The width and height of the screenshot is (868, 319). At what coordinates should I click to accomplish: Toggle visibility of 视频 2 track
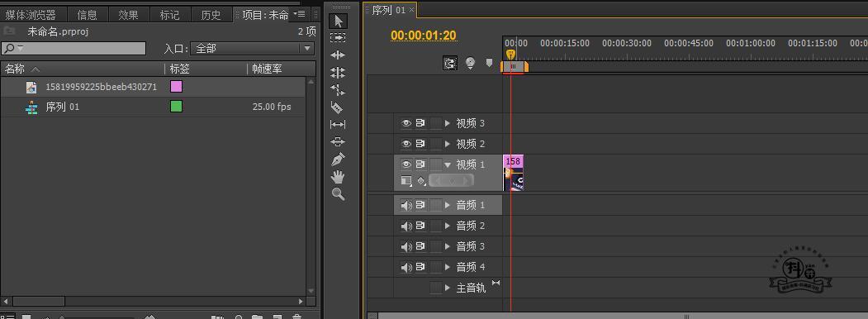406,144
